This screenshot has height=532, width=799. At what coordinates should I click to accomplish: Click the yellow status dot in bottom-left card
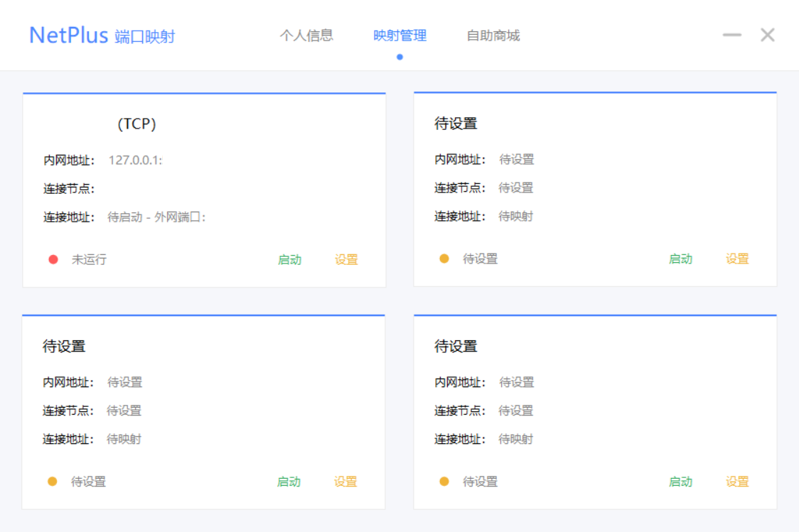tap(53, 482)
